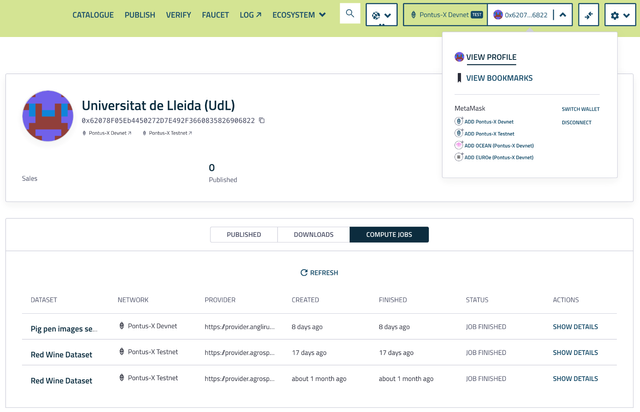
Task: Add OCEAN token to MetaMask
Action: 494,145
